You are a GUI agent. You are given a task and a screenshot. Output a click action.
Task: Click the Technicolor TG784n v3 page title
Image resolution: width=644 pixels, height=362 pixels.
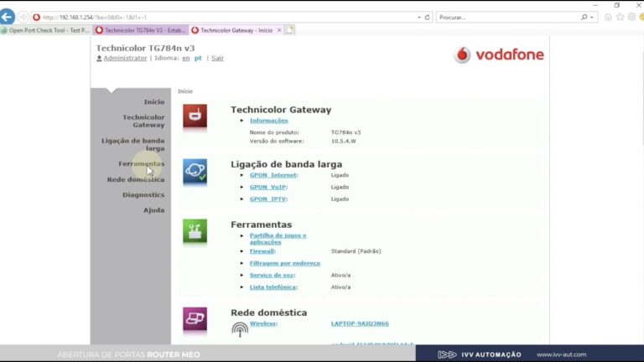(x=145, y=48)
